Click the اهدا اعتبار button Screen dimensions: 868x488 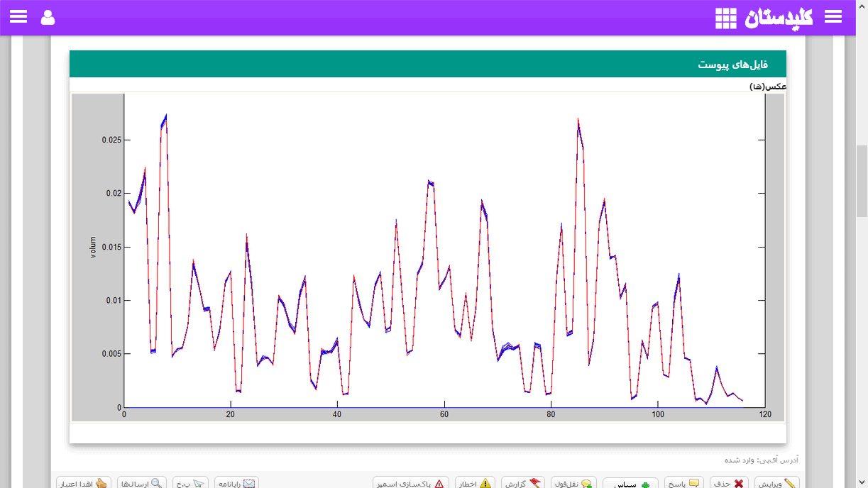pos(84,483)
